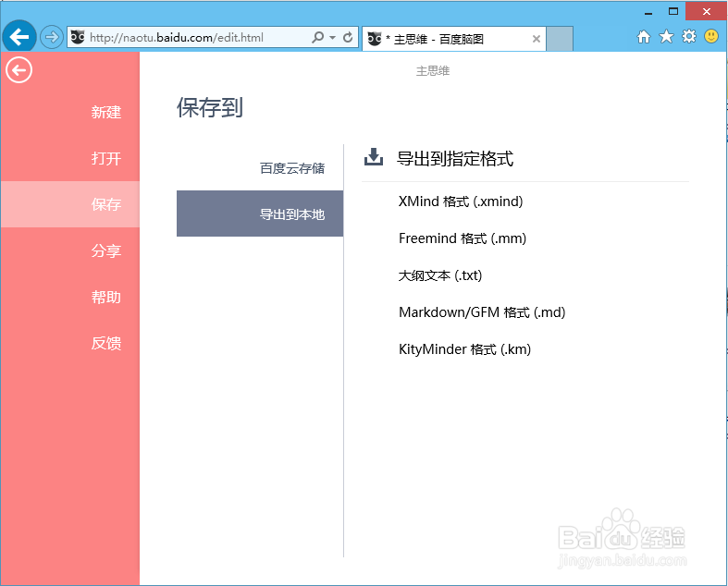Open browser settings gear icon

tap(689, 36)
